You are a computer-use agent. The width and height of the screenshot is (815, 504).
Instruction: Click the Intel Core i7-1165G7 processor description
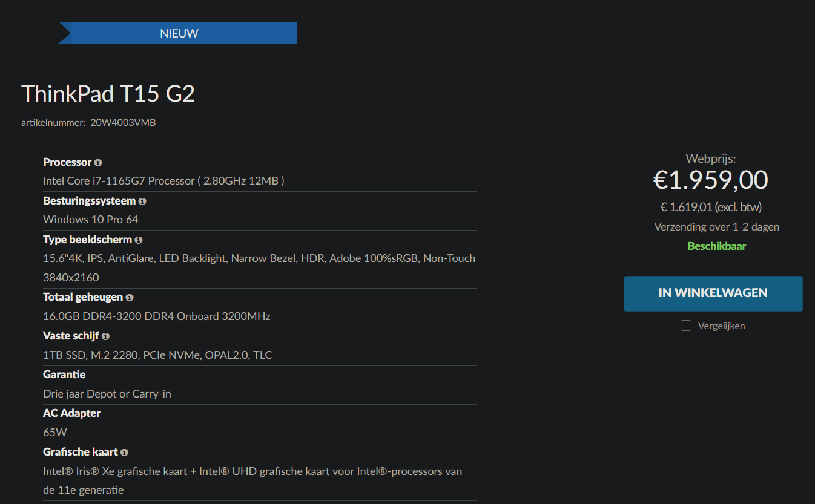(163, 180)
